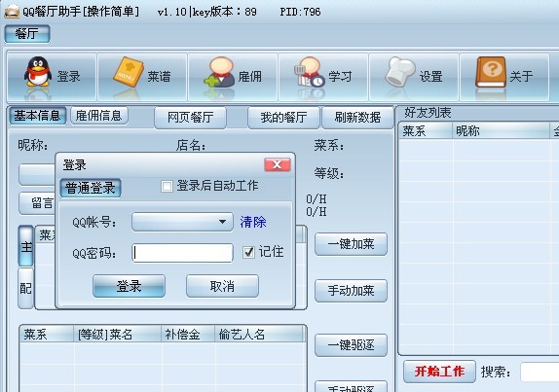The width and height of the screenshot is (559, 392).
Task: Click the 一键驱逐 button
Action: pyautogui.click(x=351, y=345)
